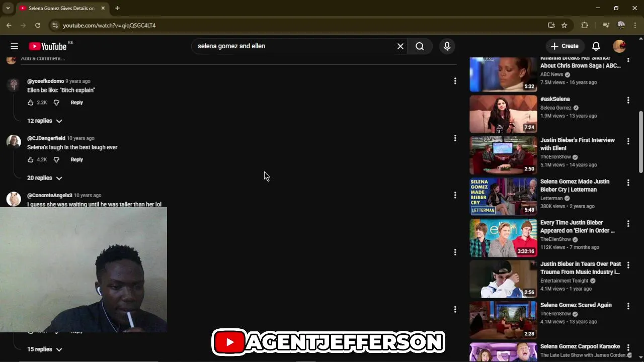Open @ConcreteAngelx3's channel link

[x=50, y=195]
